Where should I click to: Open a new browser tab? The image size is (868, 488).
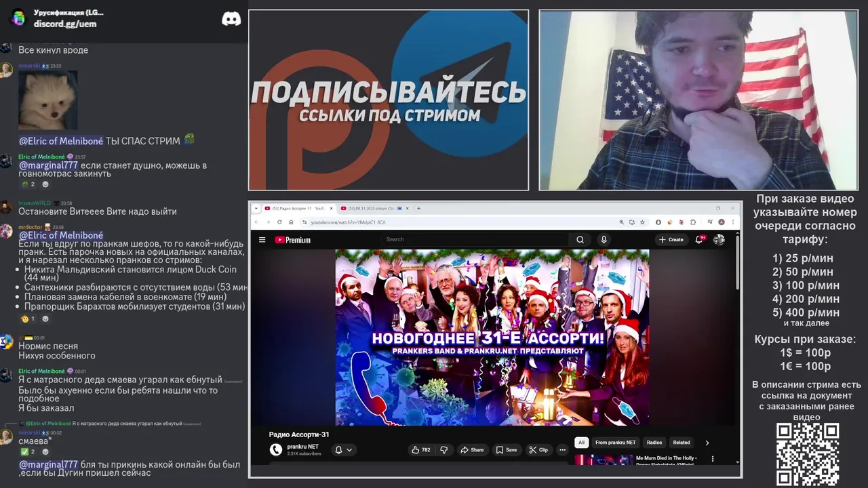coord(418,208)
